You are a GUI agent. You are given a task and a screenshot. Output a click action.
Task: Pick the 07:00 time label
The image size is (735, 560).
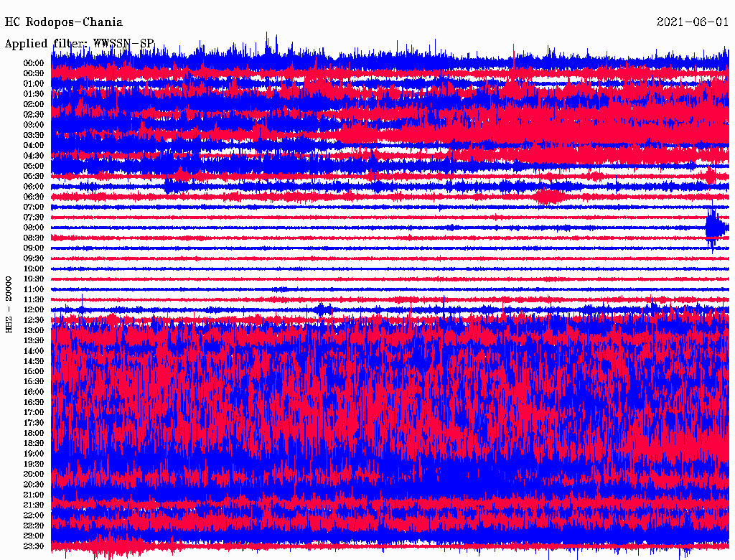34,207
